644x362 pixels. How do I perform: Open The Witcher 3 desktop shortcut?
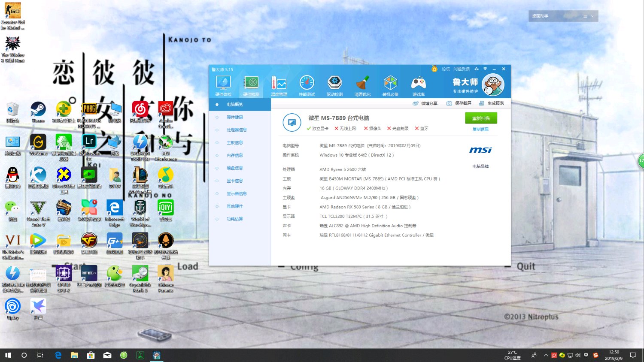click(x=13, y=49)
